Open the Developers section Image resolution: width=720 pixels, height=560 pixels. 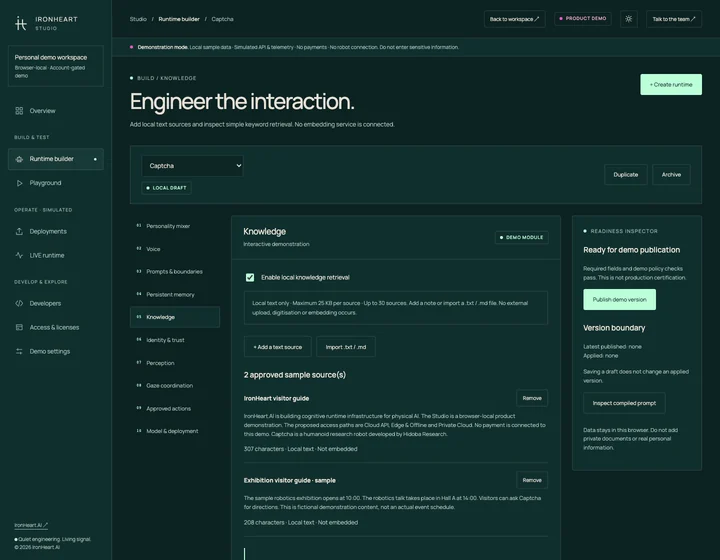56,303
